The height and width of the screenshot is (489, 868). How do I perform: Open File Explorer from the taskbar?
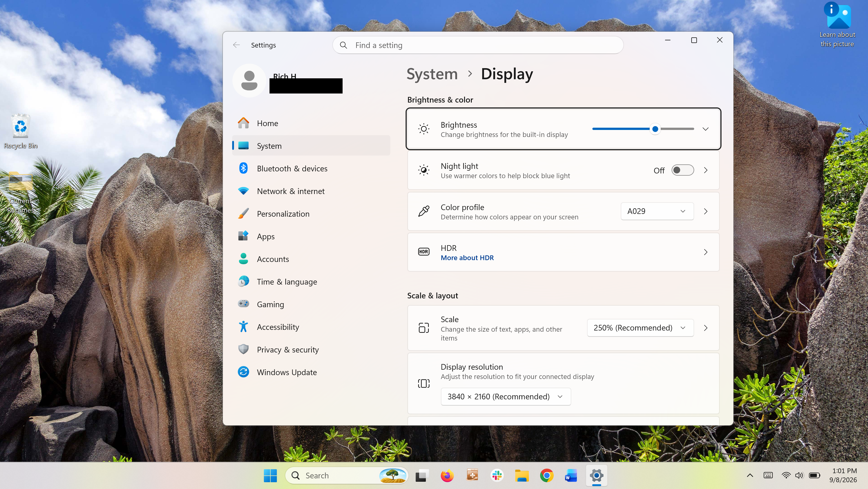522,476
